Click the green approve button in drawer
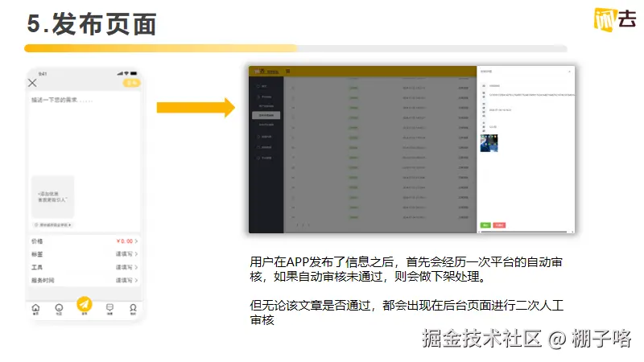 [485, 225]
